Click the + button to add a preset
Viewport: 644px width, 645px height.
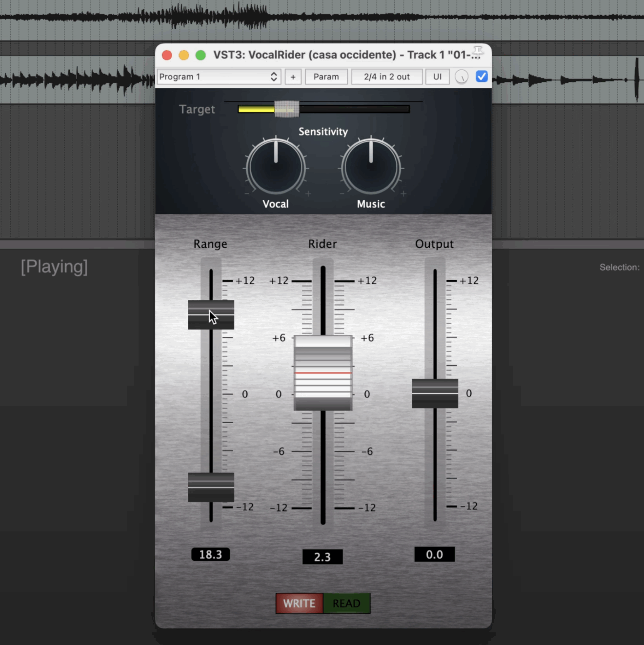[293, 77]
